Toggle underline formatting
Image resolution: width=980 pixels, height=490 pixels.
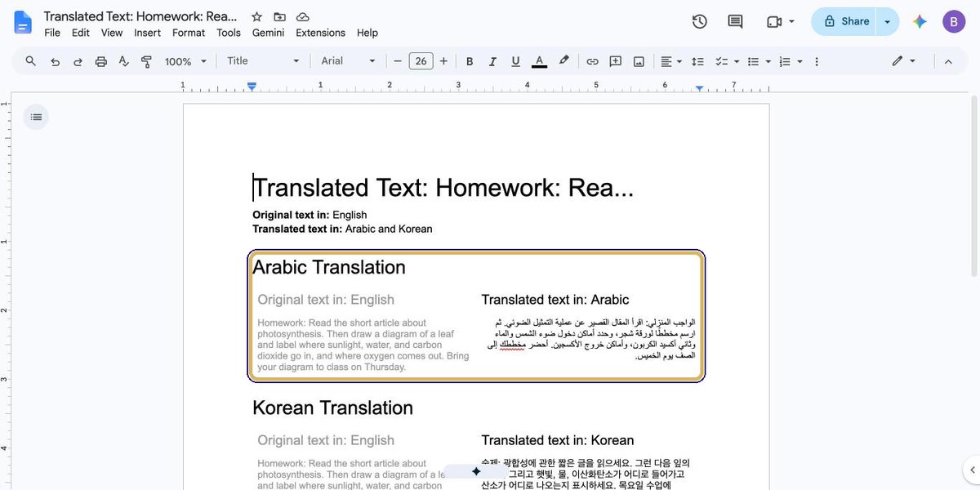tap(515, 61)
